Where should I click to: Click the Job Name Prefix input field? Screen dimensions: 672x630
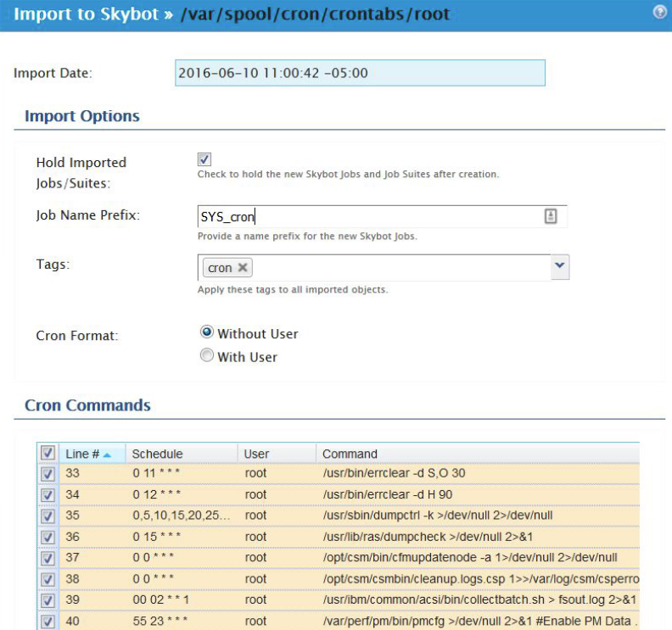click(383, 217)
